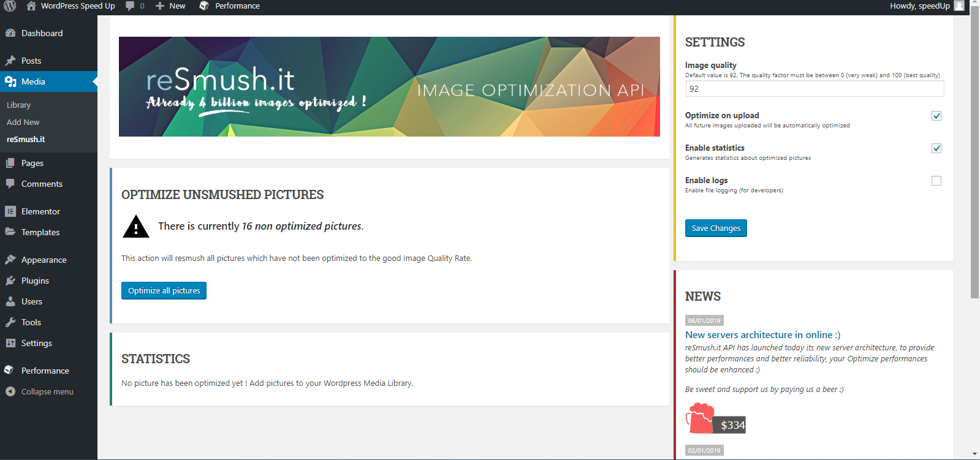Image resolution: width=980 pixels, height=460 pixels.
Task: Click the home icon beside WordPress Speed Up
Action: coord(31,6)
